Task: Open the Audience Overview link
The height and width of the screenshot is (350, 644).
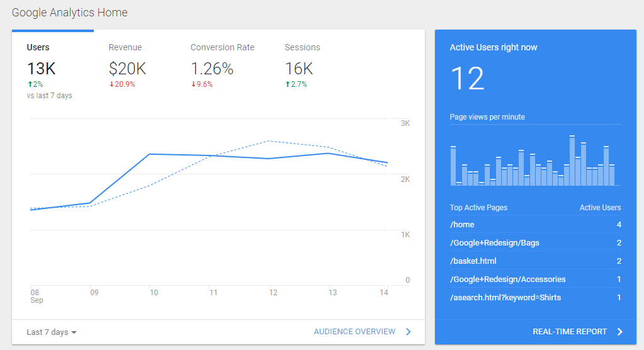Action: tap(354, 332)
